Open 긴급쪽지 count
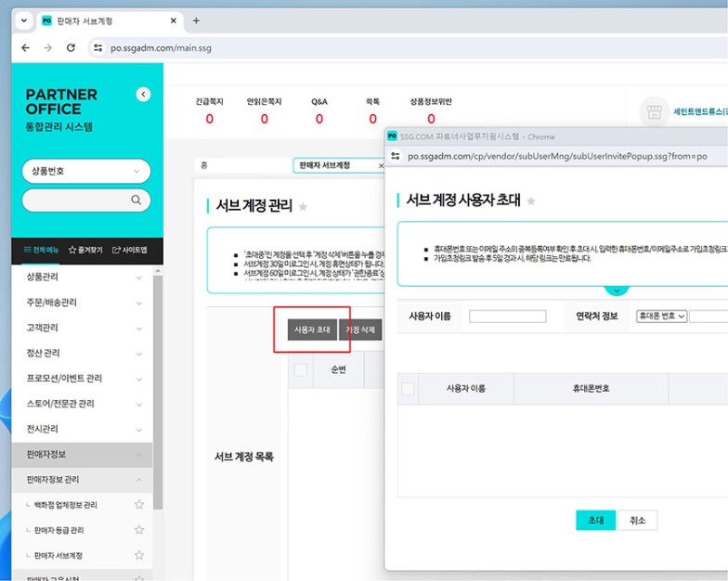The width and height of the screenshot is (728, 581). (x=210, y=119)
